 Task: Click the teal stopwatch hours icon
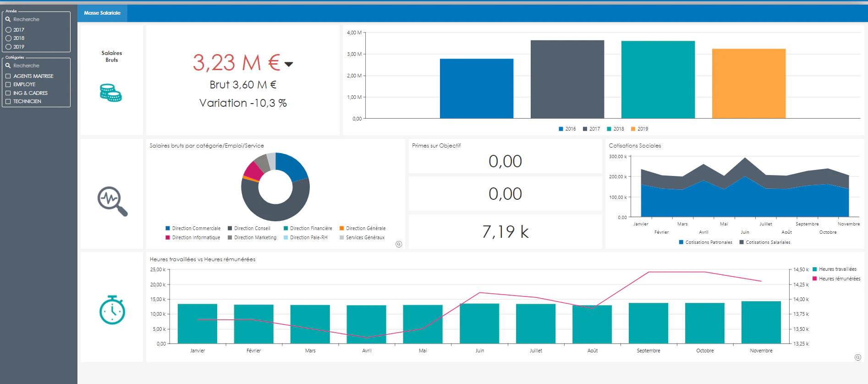112,310
